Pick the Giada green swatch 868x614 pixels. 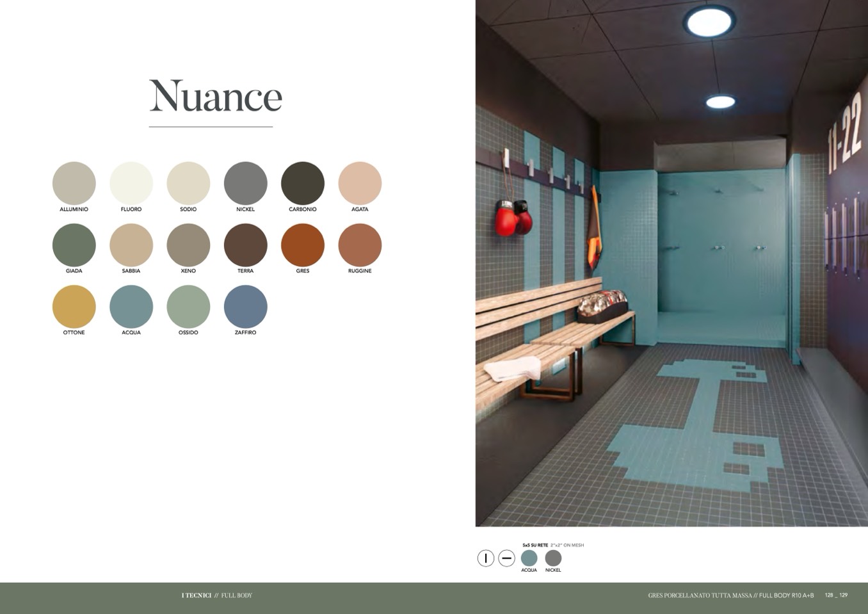click(74, 245)
